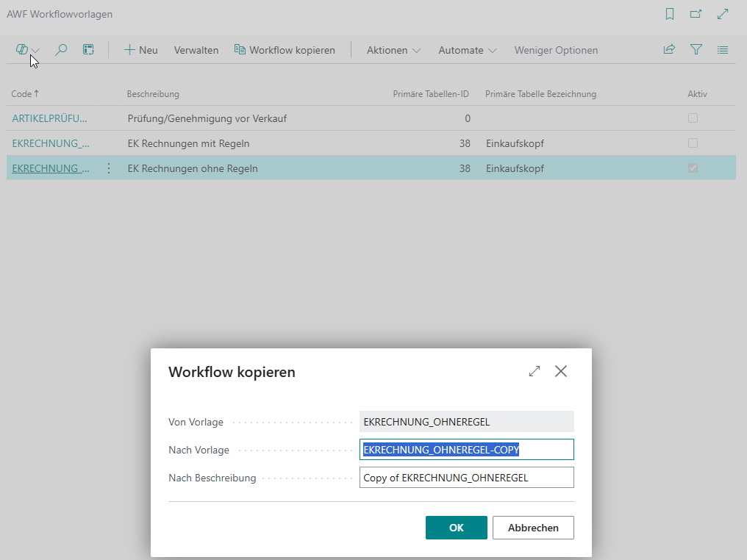
Task: Toggle Aktiv checkbox for EK Rechnungen ohne Regeln
Action: (x=693, y=168)
